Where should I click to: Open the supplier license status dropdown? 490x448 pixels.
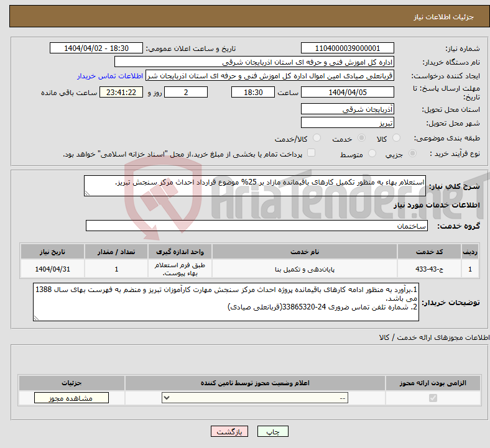click(x=255, y=398)
